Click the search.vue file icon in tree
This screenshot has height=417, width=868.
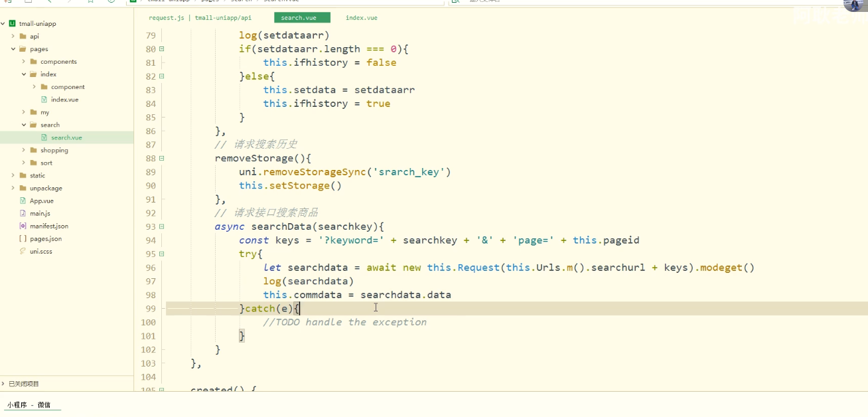pos(44,137)
